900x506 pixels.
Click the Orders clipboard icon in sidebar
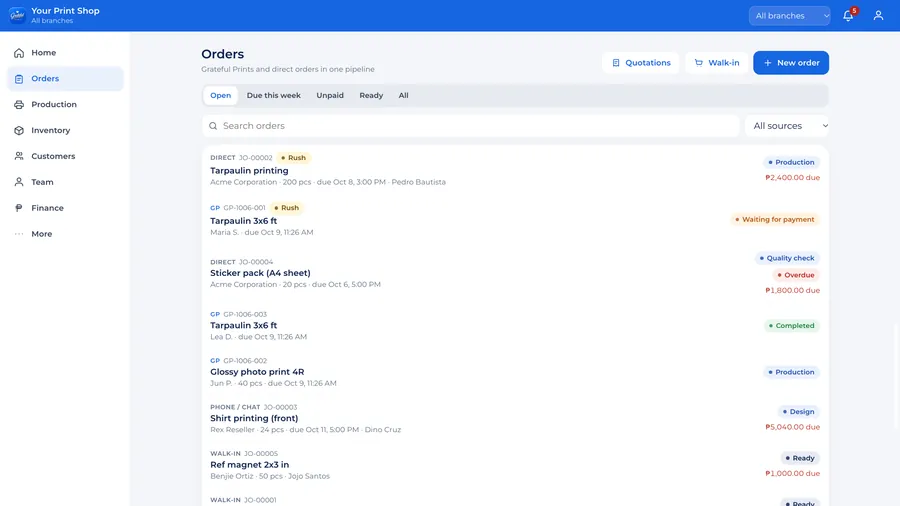[x=19, y=79]
